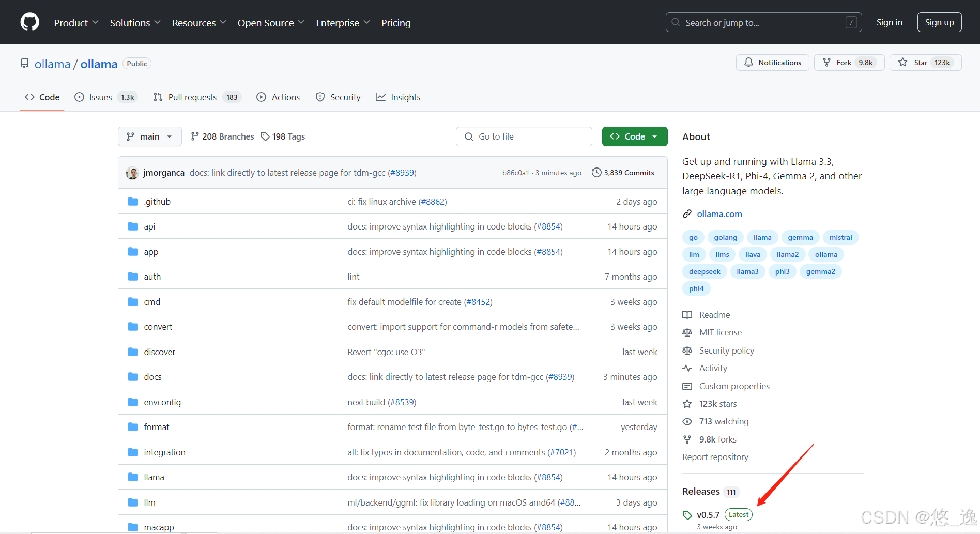The image size is (980, 534).
Task: Open the Security tab
Action: point(338,97)
